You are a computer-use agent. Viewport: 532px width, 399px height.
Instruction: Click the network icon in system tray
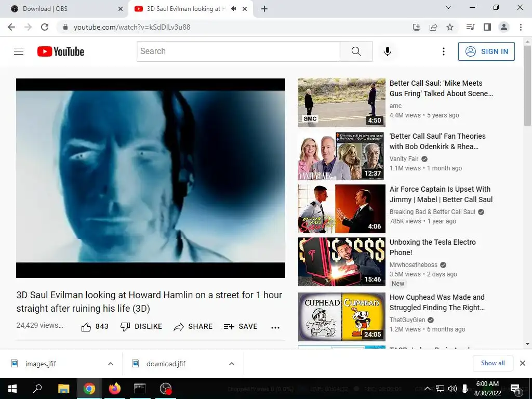pos(440,389)
